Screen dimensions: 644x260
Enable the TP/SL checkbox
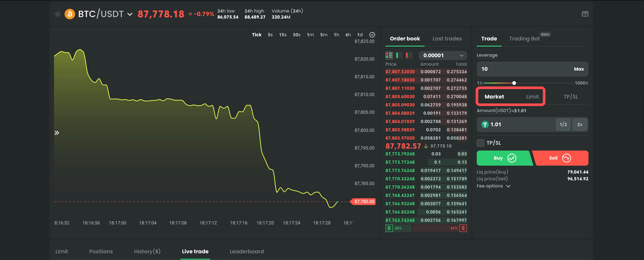pyautogui.click(x=480, y=143)
